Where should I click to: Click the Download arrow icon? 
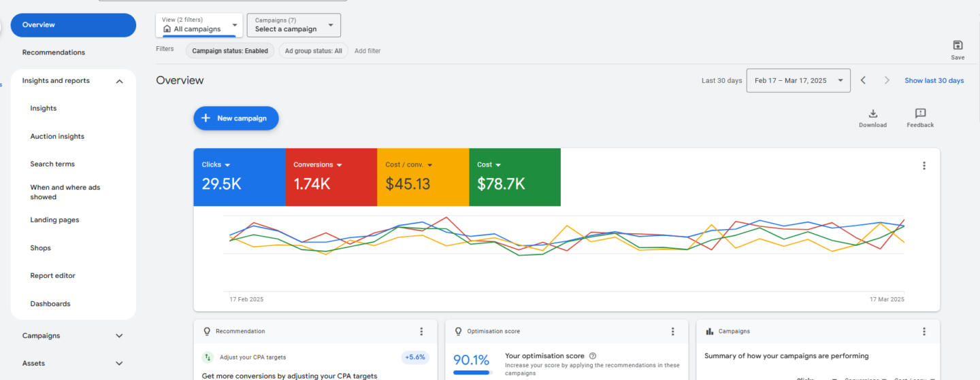[x=873, y=114]
